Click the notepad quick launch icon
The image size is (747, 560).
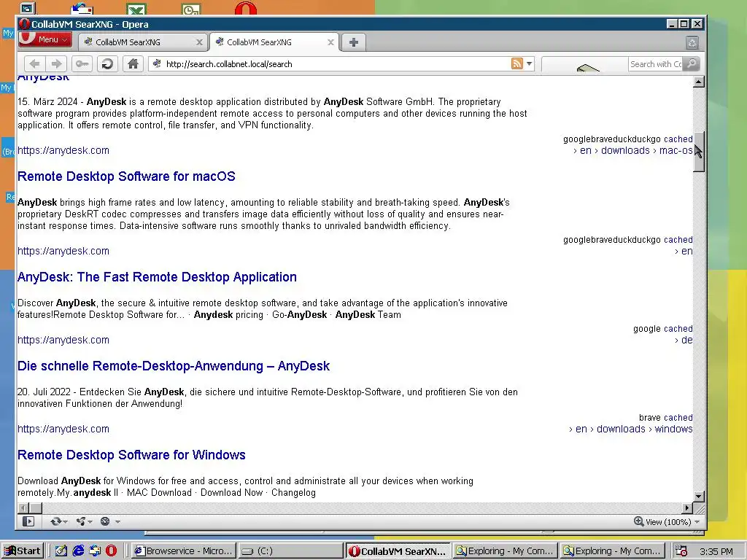click(x=61, y=551)
